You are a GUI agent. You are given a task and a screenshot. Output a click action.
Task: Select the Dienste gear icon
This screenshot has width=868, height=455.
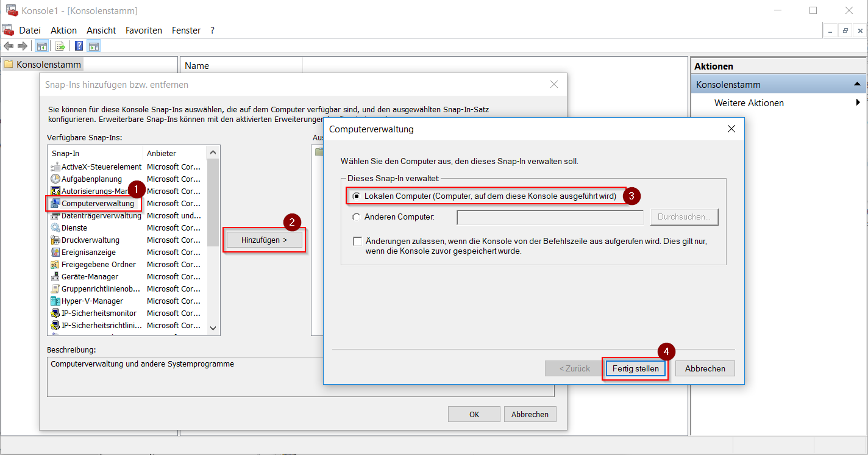(55, 228)
